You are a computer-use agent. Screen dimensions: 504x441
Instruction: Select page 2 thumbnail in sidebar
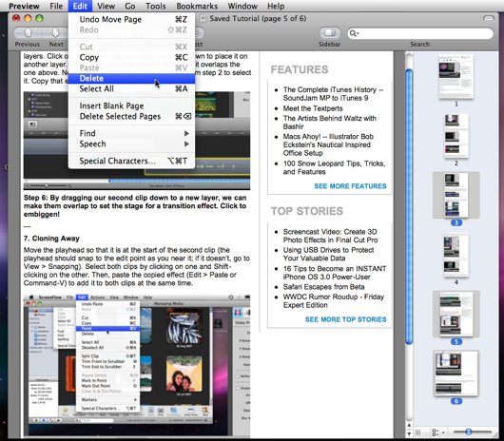click(456, 136)
